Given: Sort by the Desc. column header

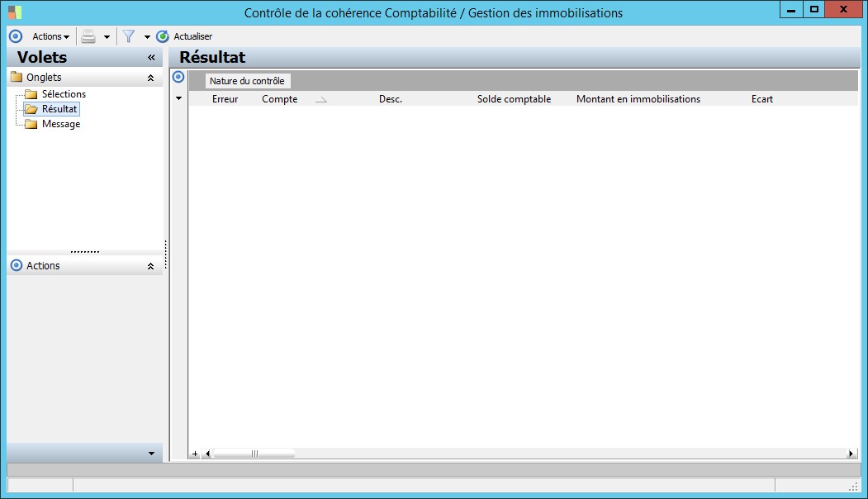Looking at the screenshot, I should tap(391, 99).
